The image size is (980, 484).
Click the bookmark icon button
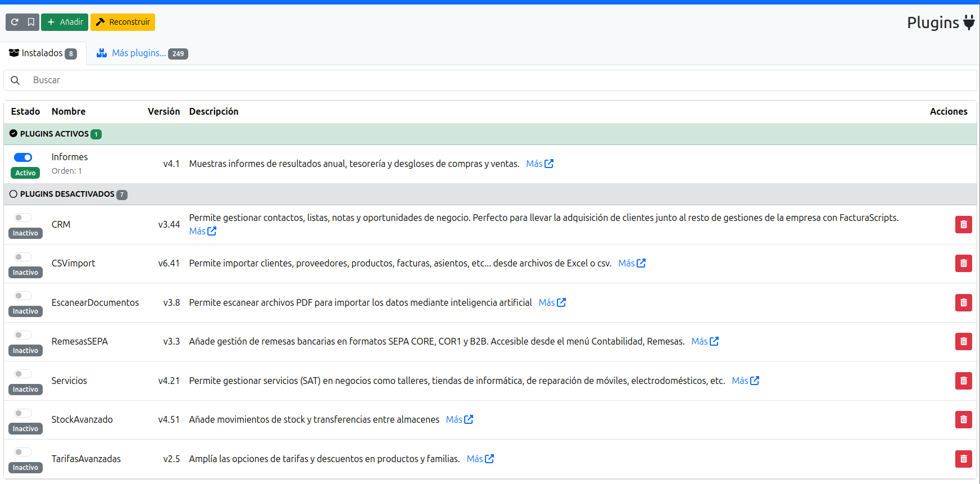31,22
